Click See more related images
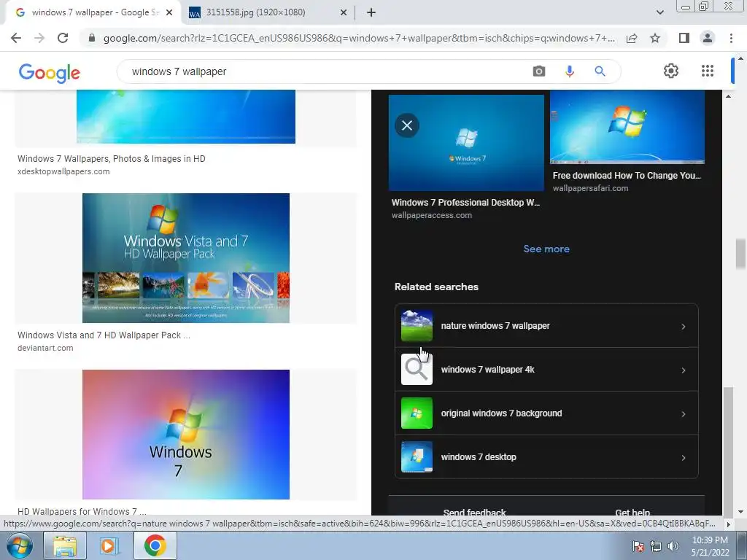This screenshot has width=747, height=560. pos(546,249)
